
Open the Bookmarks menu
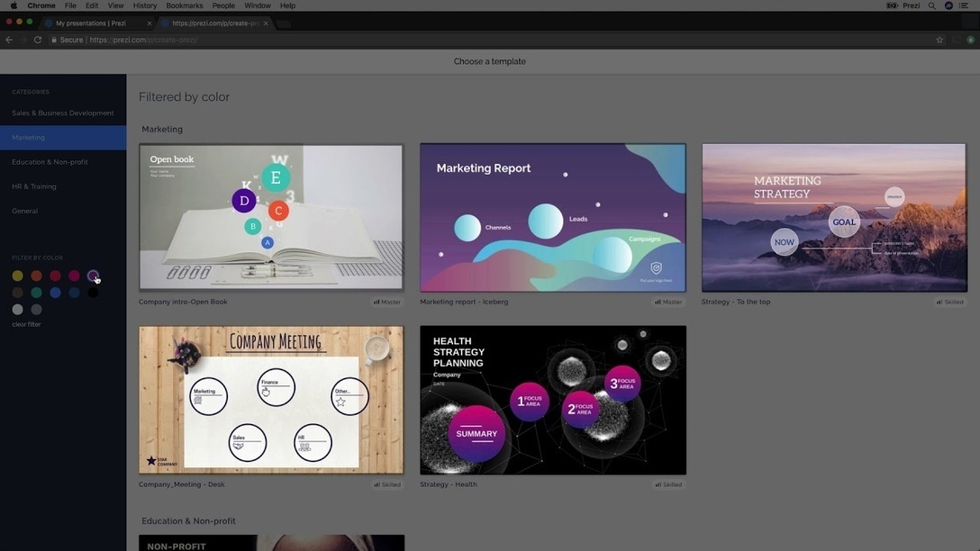pyautogui.click(x=184, y=5)
